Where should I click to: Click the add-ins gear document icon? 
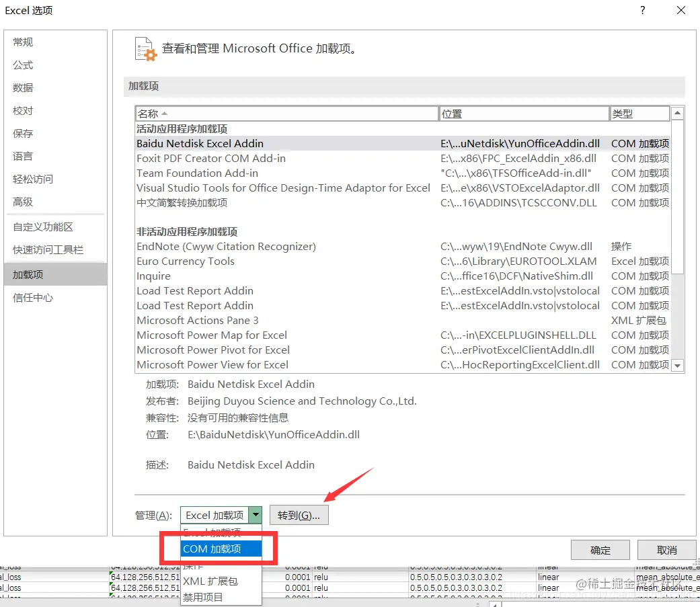pos(145,48)
